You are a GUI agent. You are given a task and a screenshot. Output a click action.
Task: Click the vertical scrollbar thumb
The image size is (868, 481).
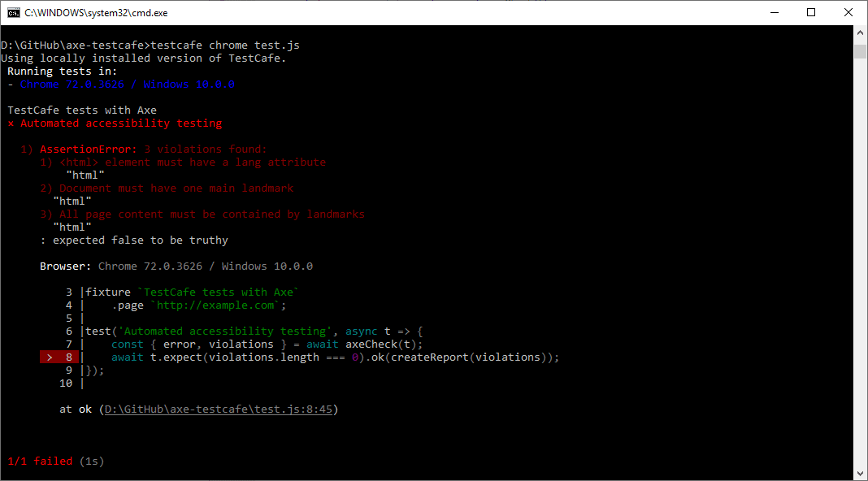pyautogui.click(x=860, y=51)
